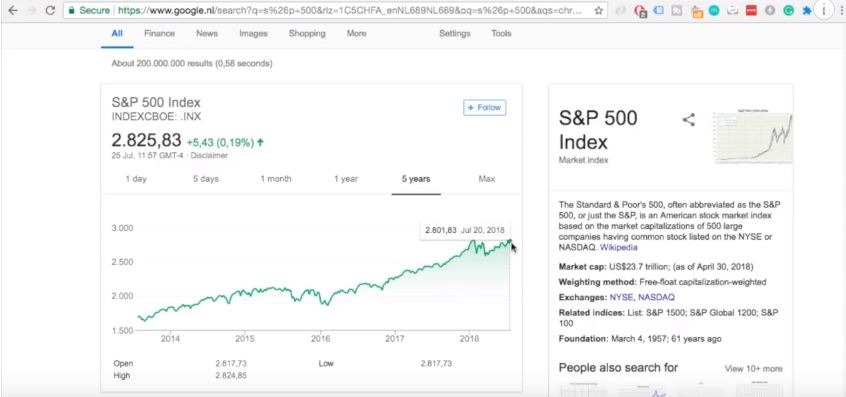Image resolution: width=846 pixels, height=397 pixels.
Task: Click the teal circular extension icon
Action: coord(714,10)
